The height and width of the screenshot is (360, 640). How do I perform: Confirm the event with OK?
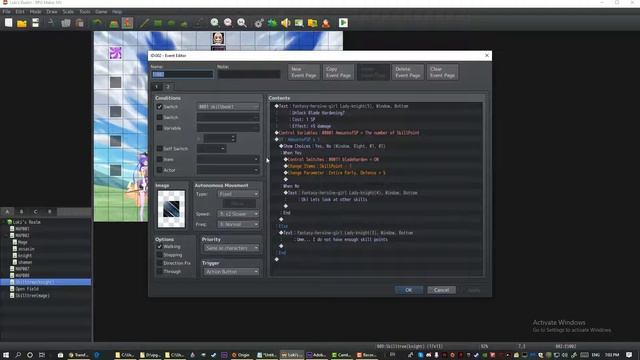coord(409,290)
